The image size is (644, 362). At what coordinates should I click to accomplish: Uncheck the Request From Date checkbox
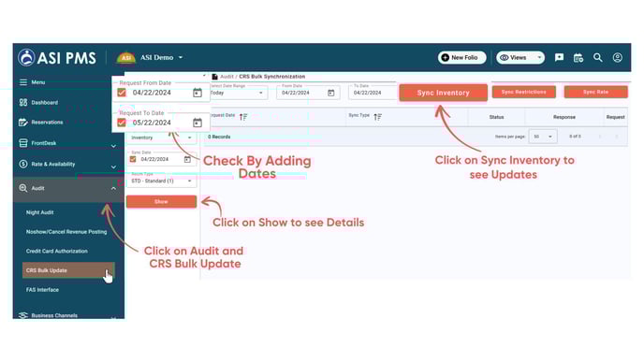(x=122, y=93)
